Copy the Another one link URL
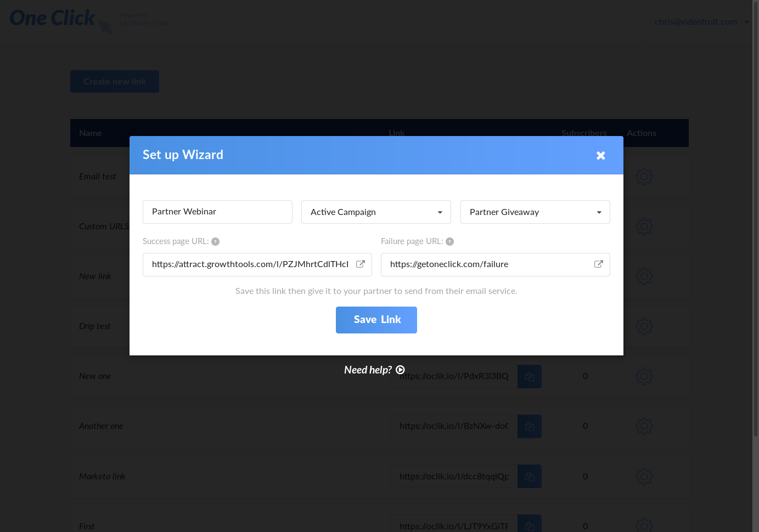Screen dimensions: 759x532 (x=530, y=426)
